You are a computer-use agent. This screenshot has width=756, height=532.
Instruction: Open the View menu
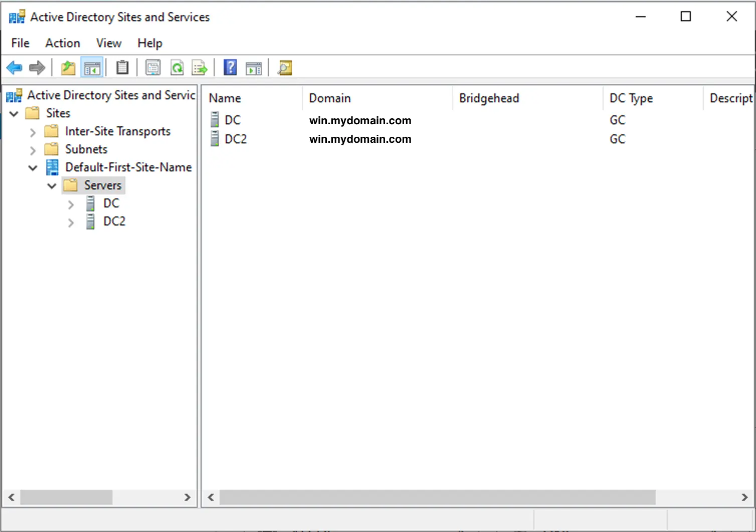click(x=109, y=43)
